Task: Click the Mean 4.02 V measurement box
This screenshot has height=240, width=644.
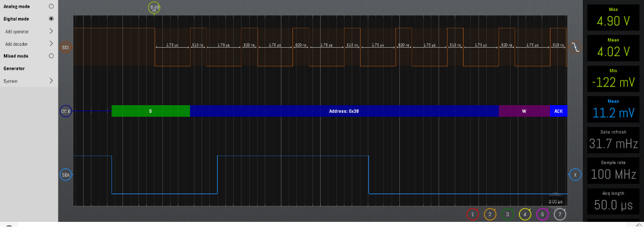Action: point(613,48)
